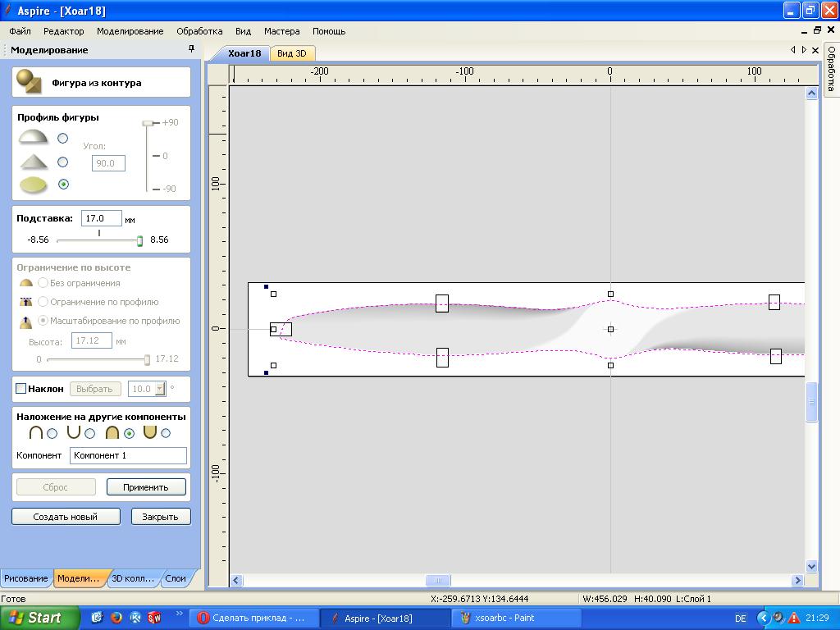The height and width of the screenshot is (630, 840).
Task: Toggle the Моделирование panel pin icon
Action: point(191,48)
